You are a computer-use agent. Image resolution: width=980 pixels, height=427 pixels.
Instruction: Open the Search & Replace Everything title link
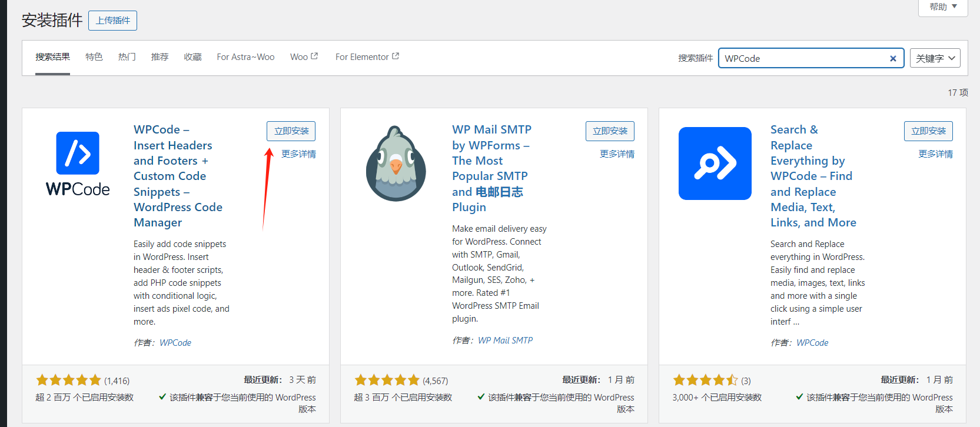pyautogui.click(x=813, y=176)
